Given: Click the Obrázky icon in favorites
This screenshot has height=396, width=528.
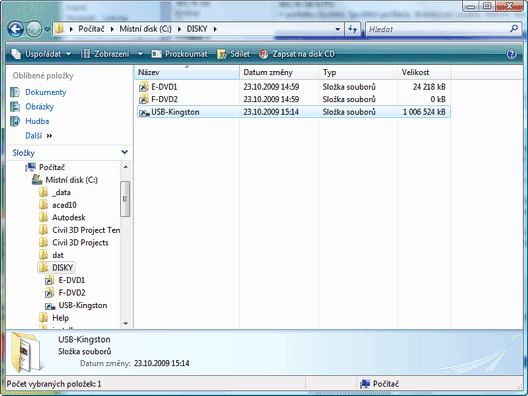Looking at the screenshot, I should (x=15, y=106).
